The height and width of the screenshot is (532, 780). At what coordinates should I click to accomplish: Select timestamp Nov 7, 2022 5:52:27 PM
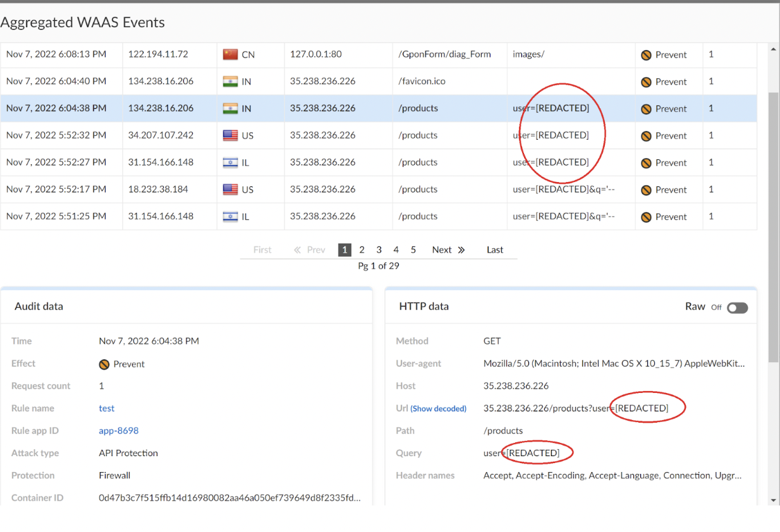point(56,162)
